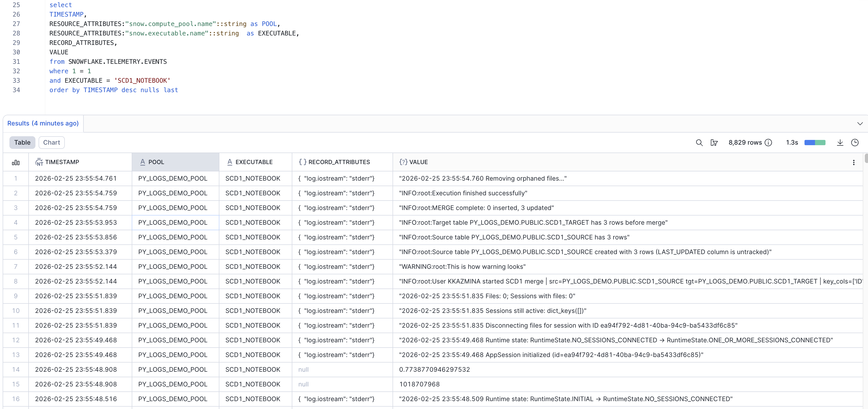
Task: Open the results filter tool
Action: pos(714,142)
